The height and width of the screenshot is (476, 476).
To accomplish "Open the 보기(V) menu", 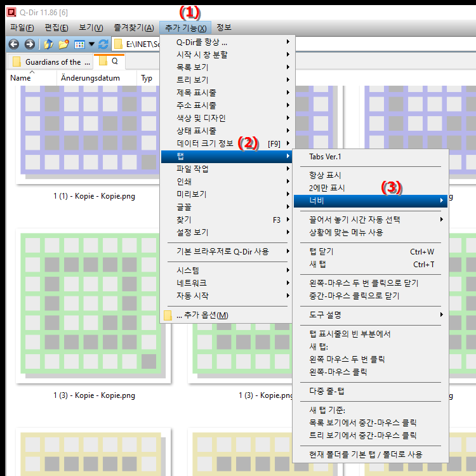I will 91,28.
